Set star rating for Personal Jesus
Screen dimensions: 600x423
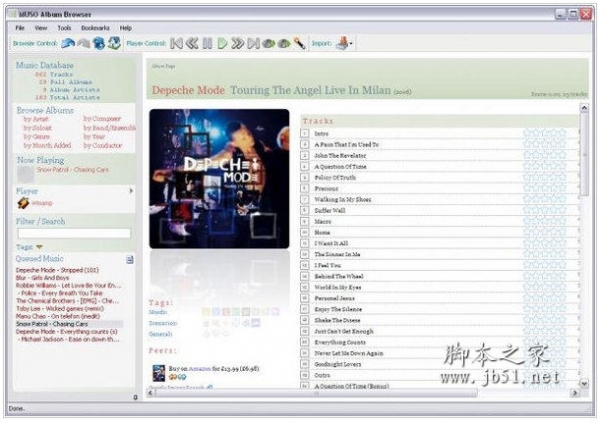point(545,298)
